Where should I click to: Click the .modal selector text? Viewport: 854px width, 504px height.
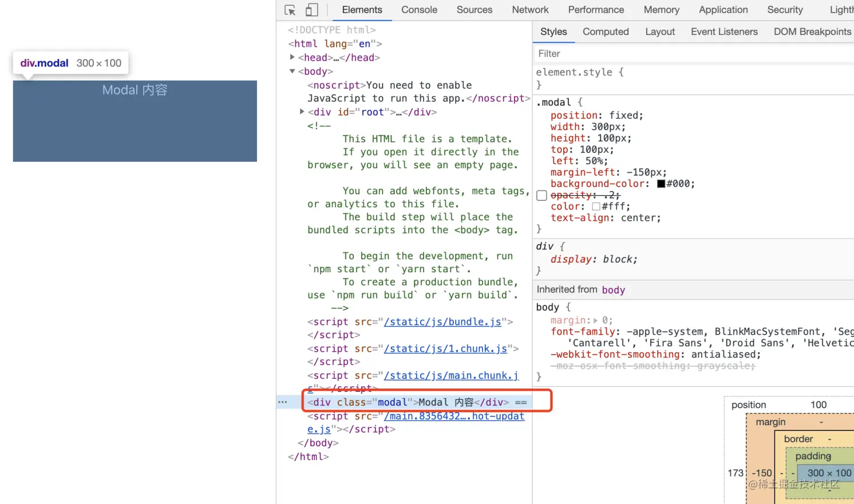click(553, 102)
